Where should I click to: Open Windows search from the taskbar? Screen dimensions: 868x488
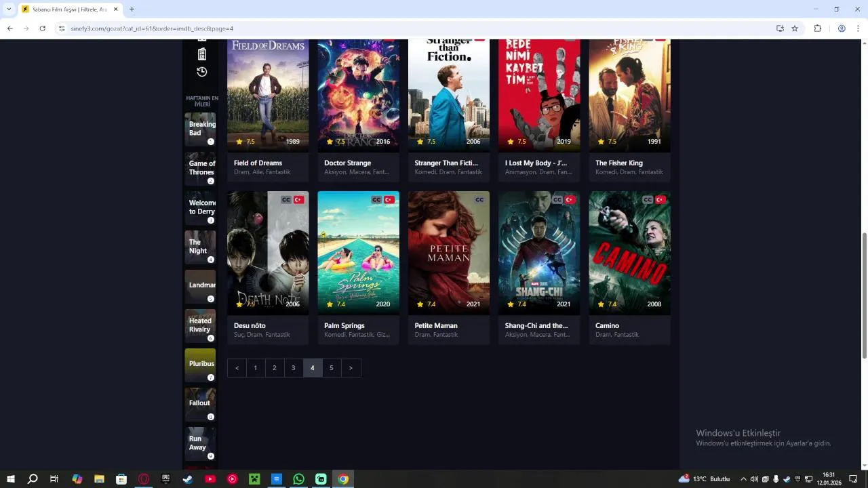tap(33, 479)
